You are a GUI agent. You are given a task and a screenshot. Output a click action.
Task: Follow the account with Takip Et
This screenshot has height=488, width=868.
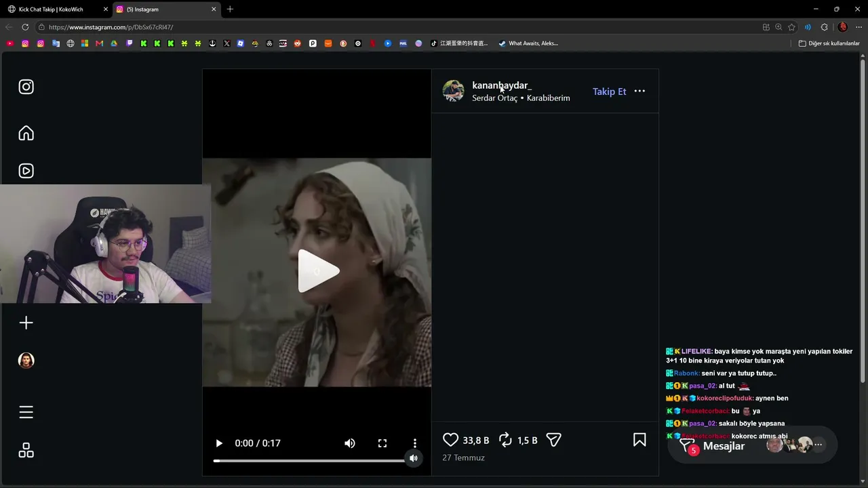609,91
